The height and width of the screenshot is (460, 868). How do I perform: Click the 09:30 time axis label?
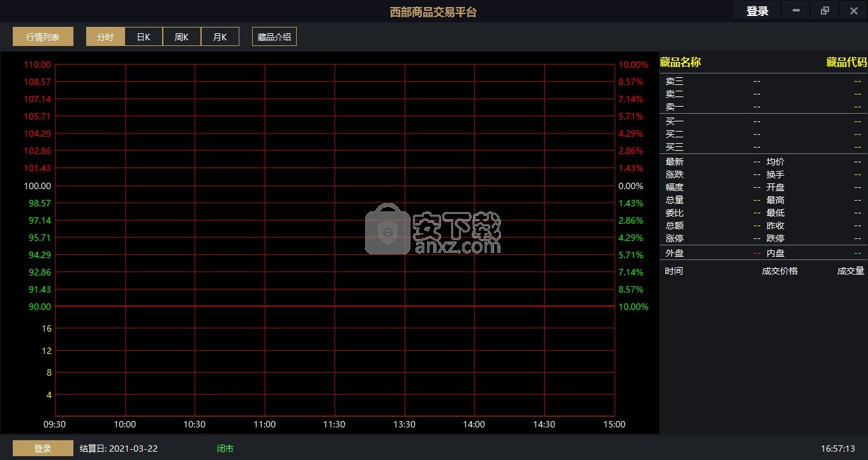tap(55, 424)
